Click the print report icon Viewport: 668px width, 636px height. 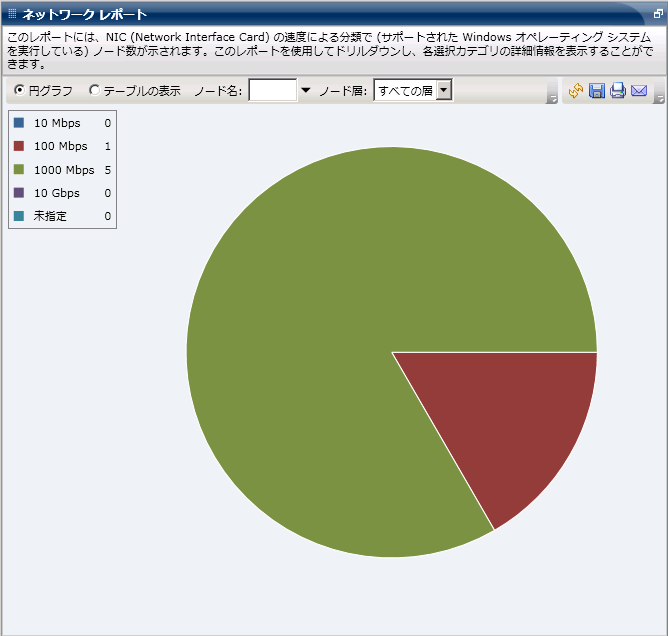click(618, 91)
